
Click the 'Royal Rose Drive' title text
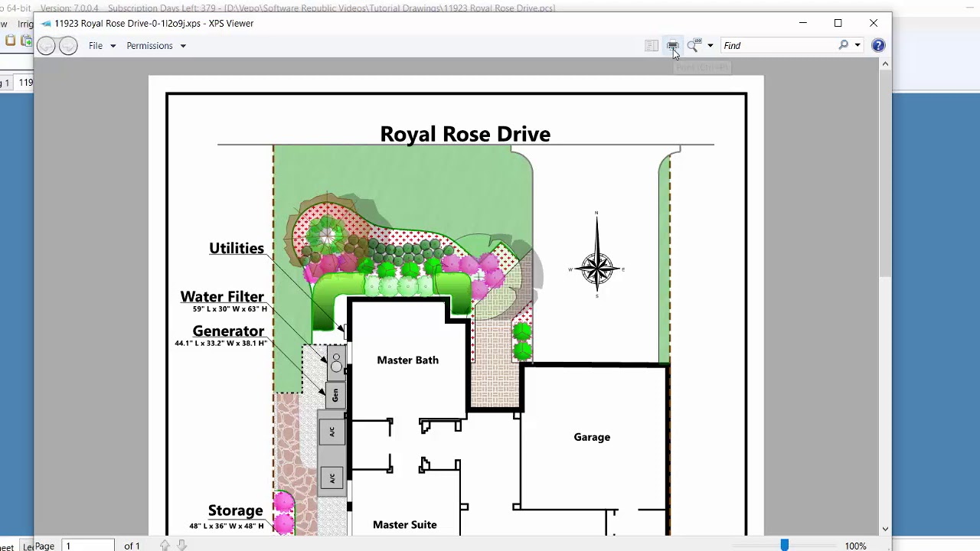(465, 134)
